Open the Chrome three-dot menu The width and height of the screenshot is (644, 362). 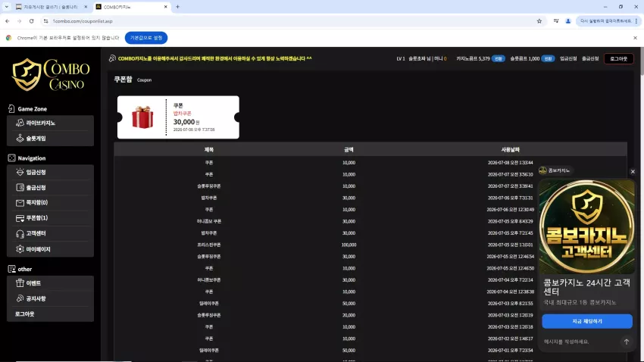tap(636, 21)
